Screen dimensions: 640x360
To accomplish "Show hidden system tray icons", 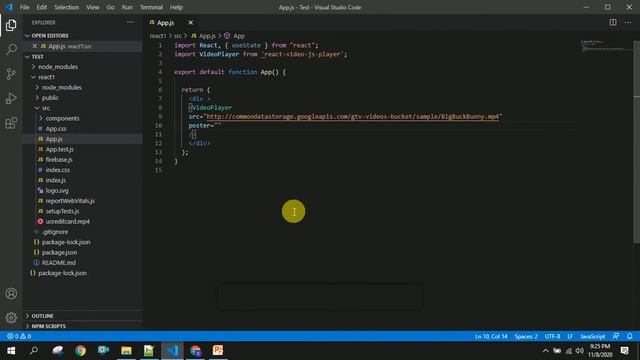I will tap(546, 351).
